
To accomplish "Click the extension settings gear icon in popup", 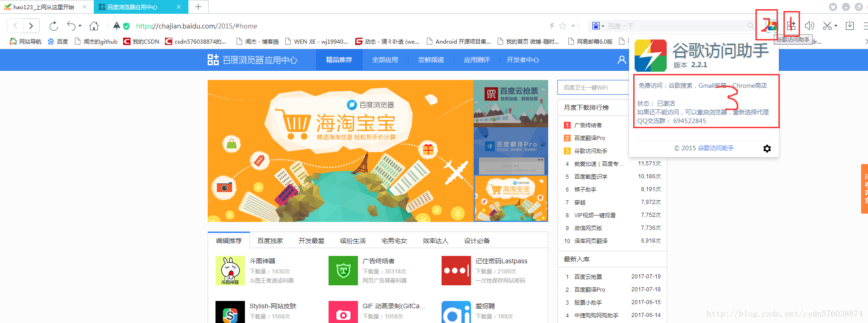I will pos(767,148).
